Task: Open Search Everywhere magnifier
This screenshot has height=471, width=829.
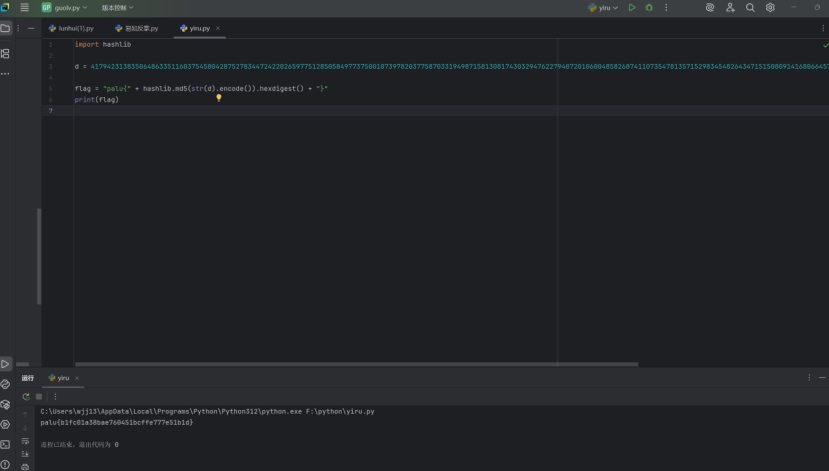Action: click(750, 7)
